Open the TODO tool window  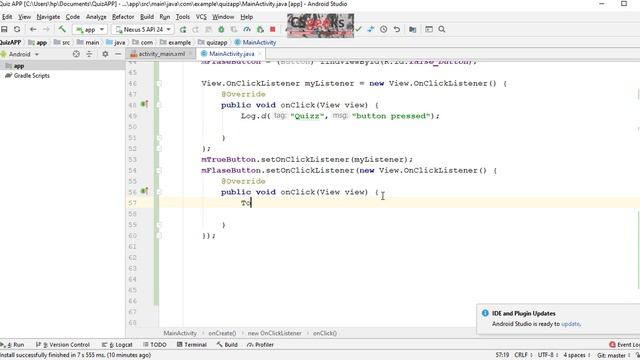(x=155, y=344)
